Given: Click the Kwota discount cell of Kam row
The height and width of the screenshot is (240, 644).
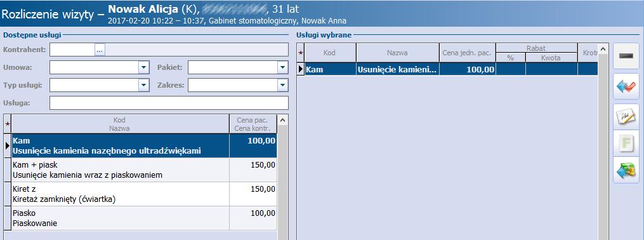Looking at the screenshot, I should [x=551, y=69].
